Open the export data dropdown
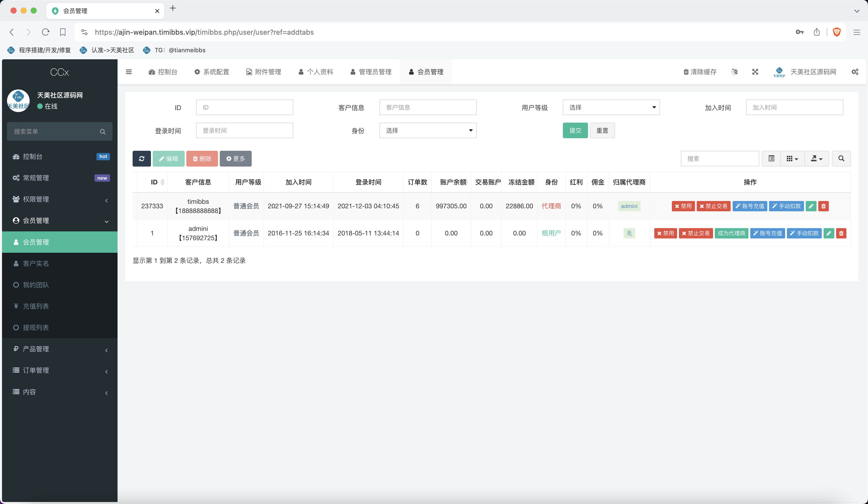 817,159
